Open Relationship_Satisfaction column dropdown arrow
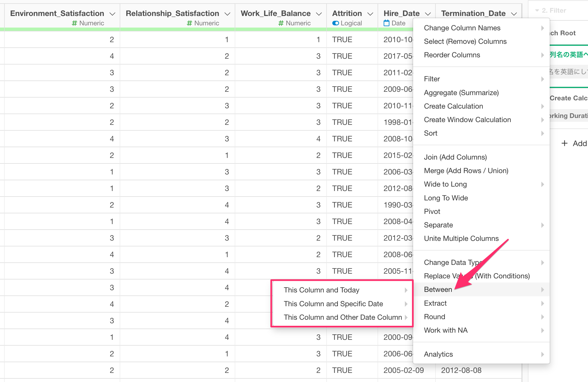 pyautogui.click(x=227, y=14)
